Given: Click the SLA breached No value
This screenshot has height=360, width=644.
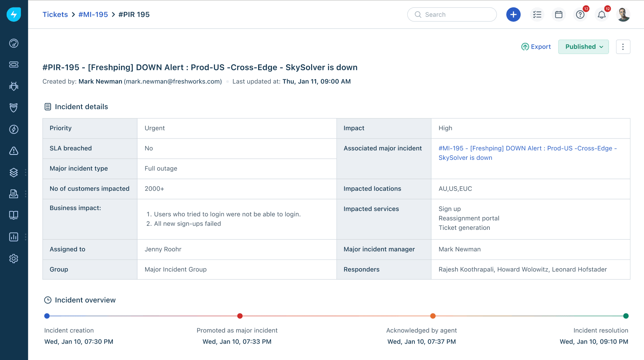Looking at the screenshot, I should (149, 148).
